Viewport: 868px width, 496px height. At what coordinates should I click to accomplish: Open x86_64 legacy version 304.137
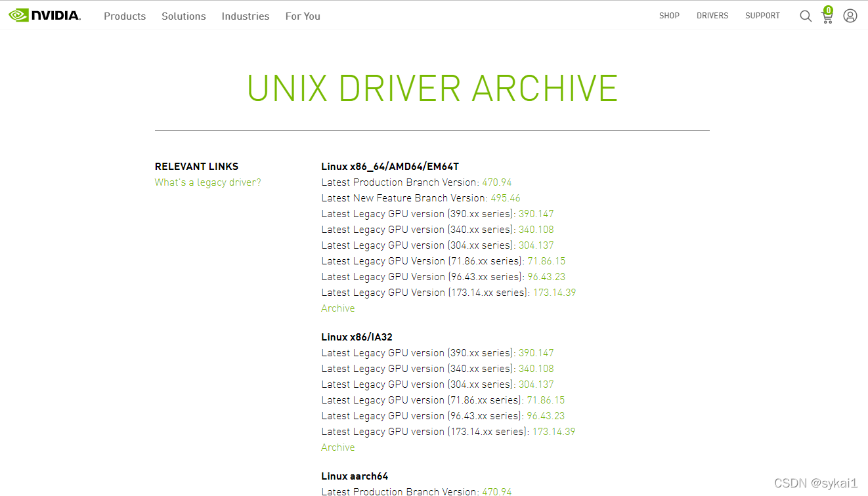[x=536, y=245]
